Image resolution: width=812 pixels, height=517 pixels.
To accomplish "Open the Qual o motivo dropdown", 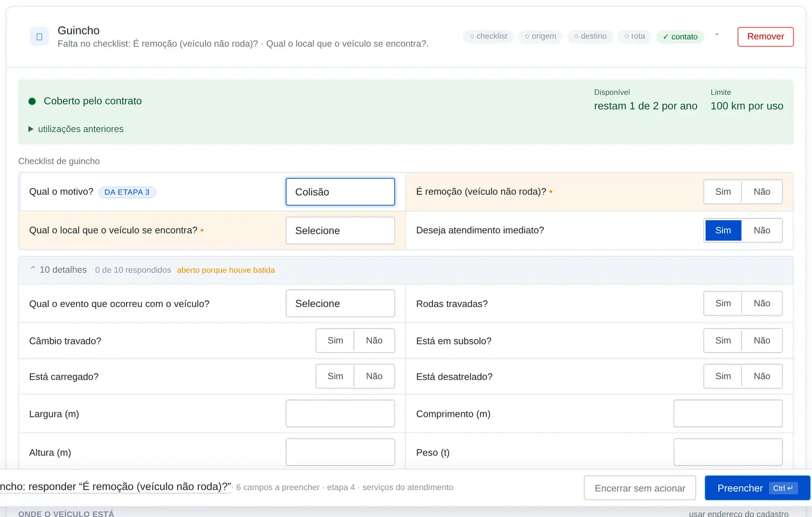I will coord(340,192).
